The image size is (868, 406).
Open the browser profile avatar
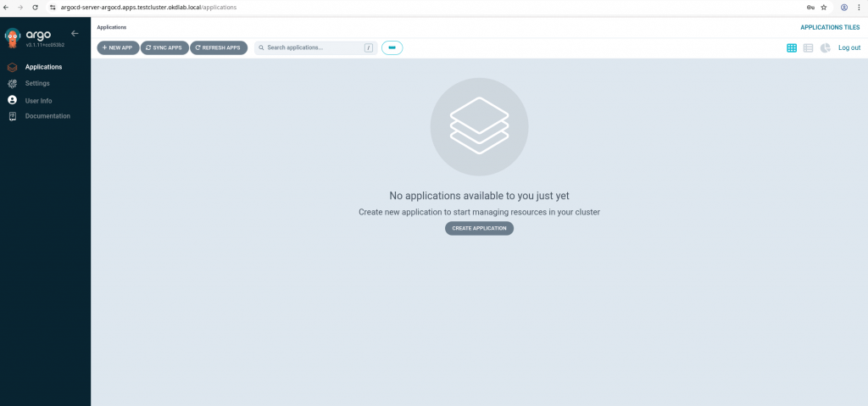pyautogui.click(x=843, y=7)
